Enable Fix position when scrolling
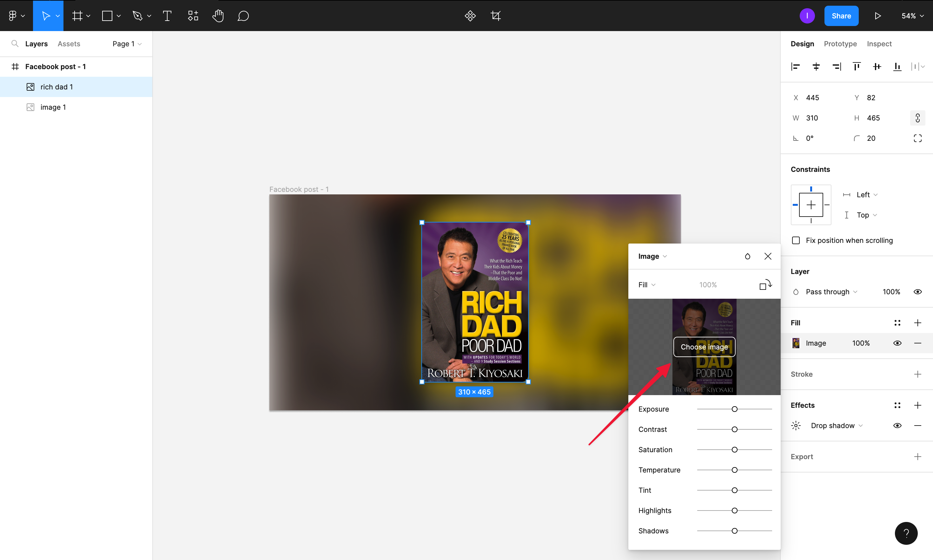The width and height of the screenshot is (933, 560). (x=796, y=240)
